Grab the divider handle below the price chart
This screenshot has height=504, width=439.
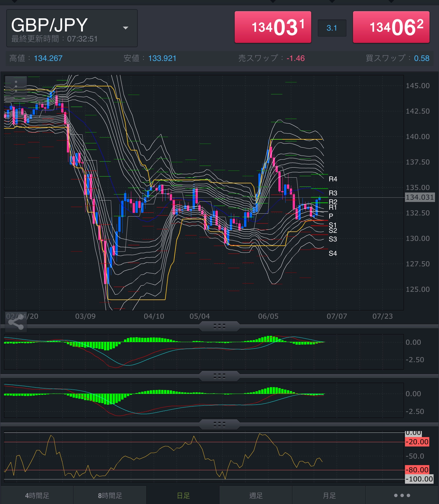click(219, 326)
